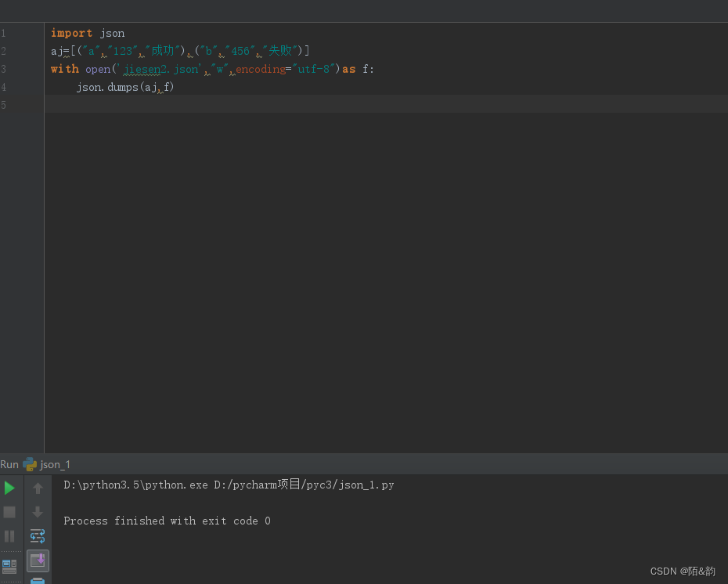Click the printer icon in Run toolbar
Viewport: 728px width, 584px height.
pyautogui.click(x=38, y=581)
